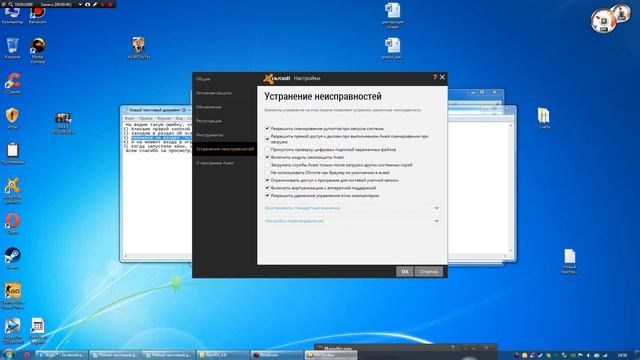Select the media player desktop icon at bottom-left
The image size is (640, 360).
12,331
